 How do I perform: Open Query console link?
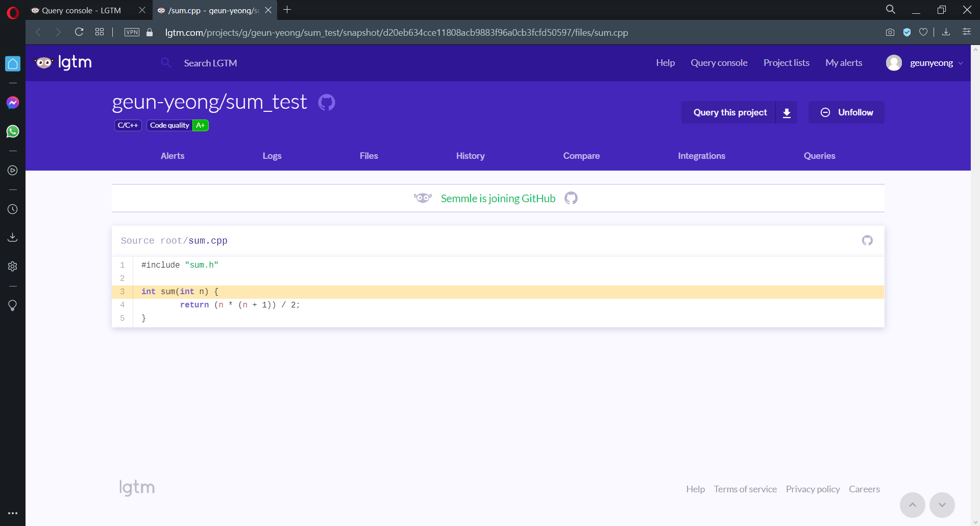(719, 63)
